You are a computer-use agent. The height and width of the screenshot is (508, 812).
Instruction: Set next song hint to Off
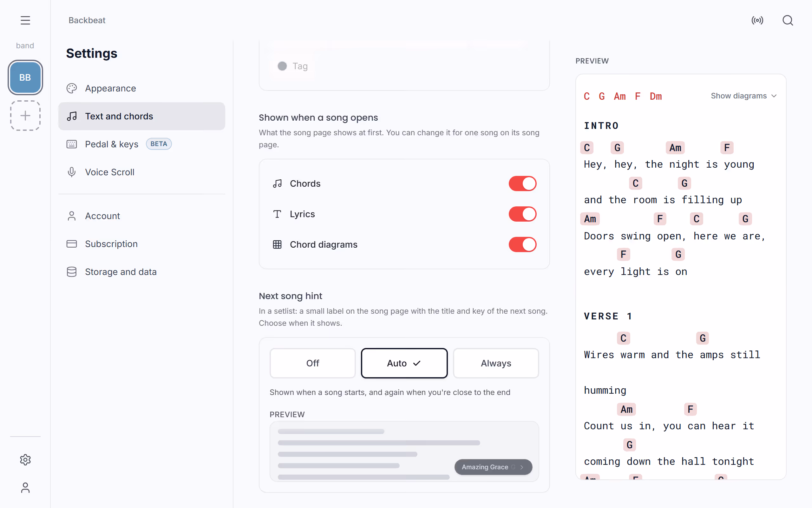click(x=312, y=363)
